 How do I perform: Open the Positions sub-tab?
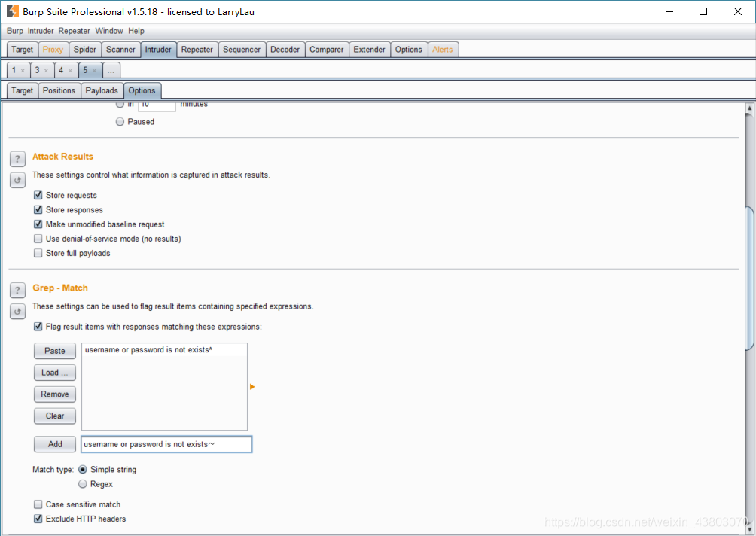[x=59, y=90]
